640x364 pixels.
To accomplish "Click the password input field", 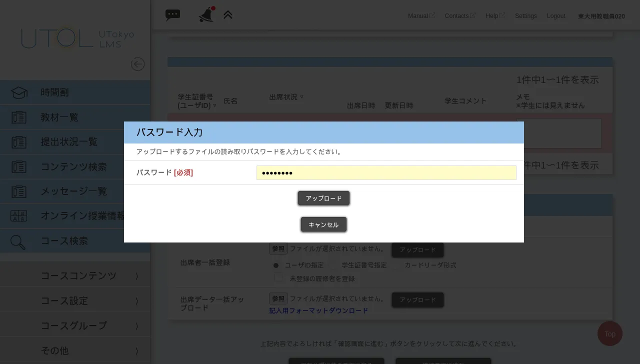I will [x=386, y=172].
